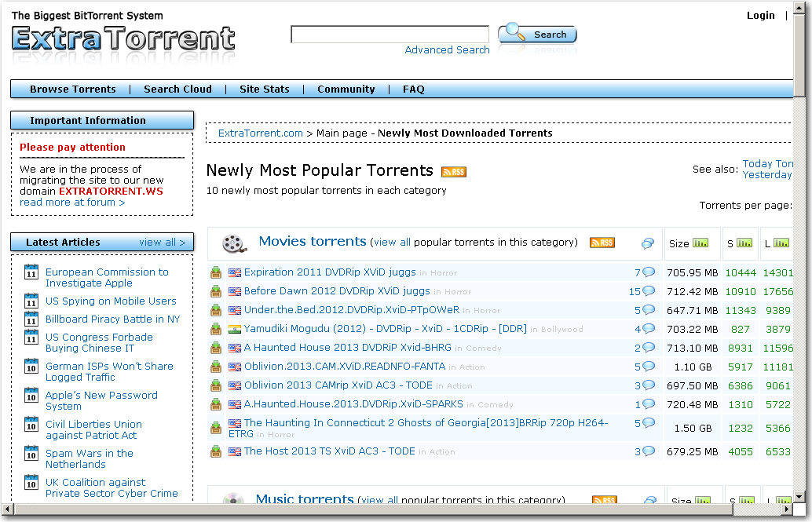Click the Login link

coord(760,15)
